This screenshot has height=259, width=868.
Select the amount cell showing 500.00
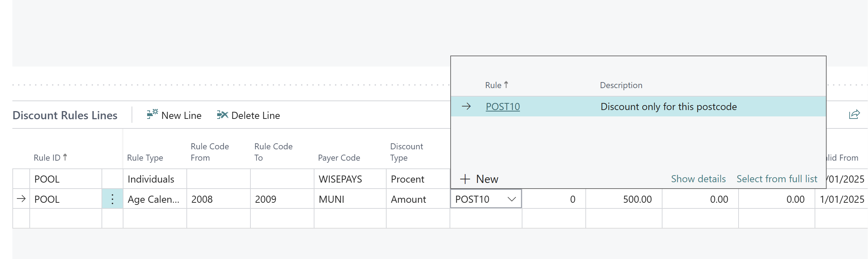pos(637,200)
